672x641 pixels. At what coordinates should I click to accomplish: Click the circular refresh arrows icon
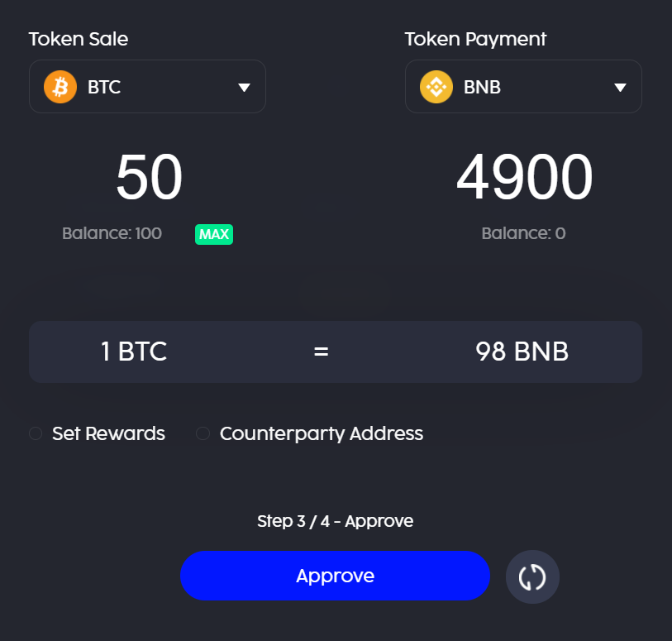pyautogui.click(x=532, y=576)
